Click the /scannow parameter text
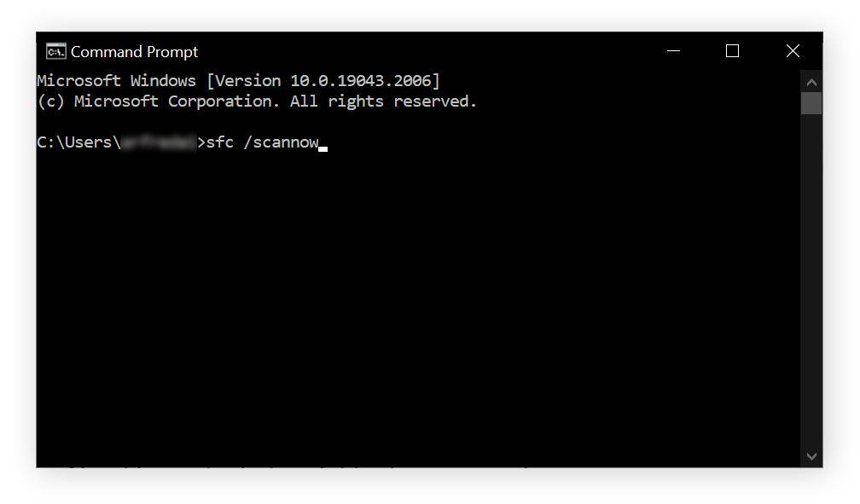 281,142
